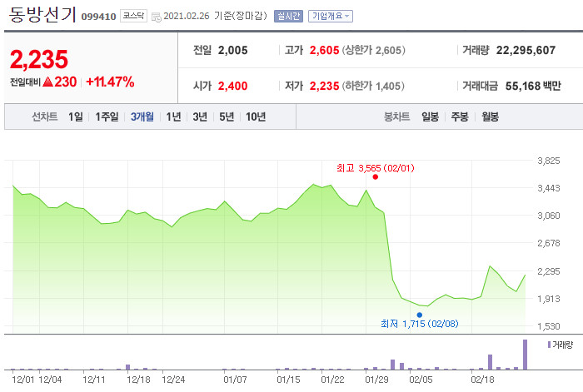This screenshot has width=583, height=392.
Task: Click current price 2,235 in large red
Action: (x=39, y=59)
